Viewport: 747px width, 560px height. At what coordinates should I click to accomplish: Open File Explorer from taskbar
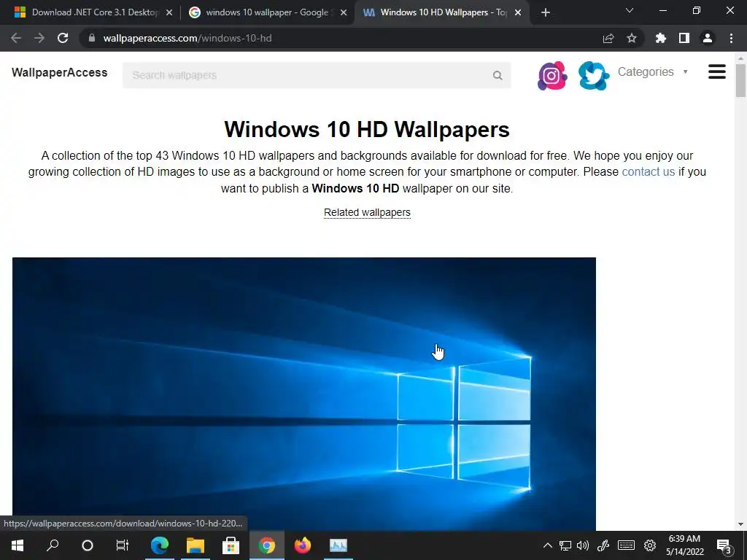pyautogui.click(x=196, y=545)
